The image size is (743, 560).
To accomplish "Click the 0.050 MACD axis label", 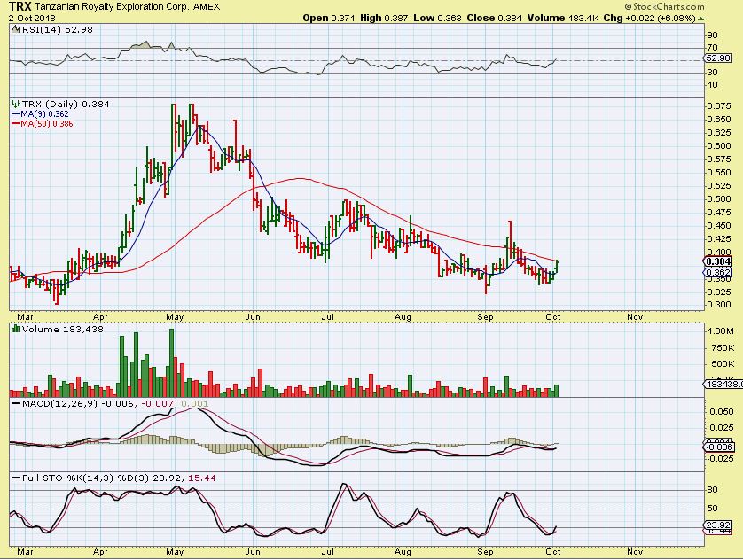I will pyautogui.click(x=722, y=411).
